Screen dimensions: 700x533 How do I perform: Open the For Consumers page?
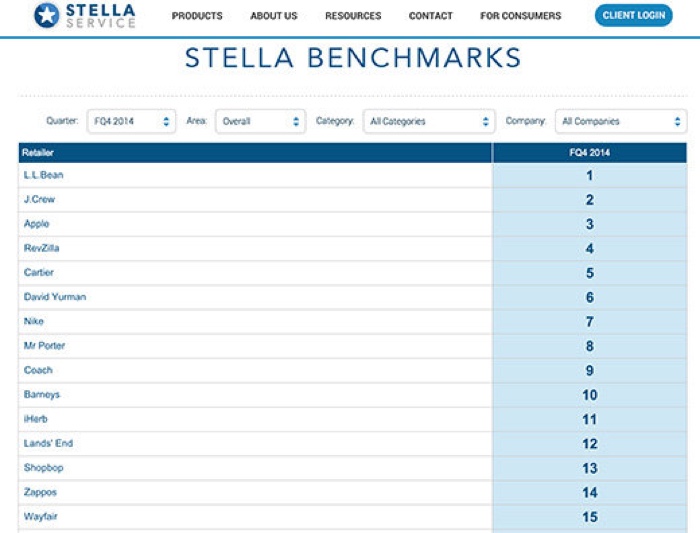point(520,16)
